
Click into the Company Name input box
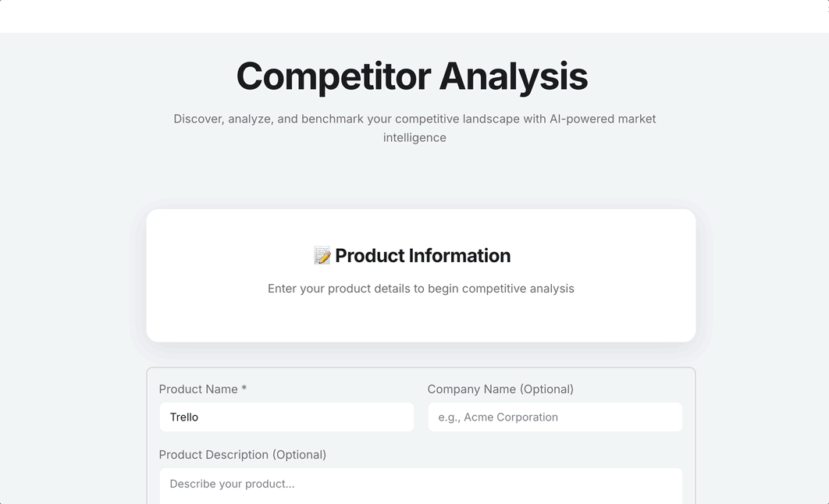click(555, 417)
